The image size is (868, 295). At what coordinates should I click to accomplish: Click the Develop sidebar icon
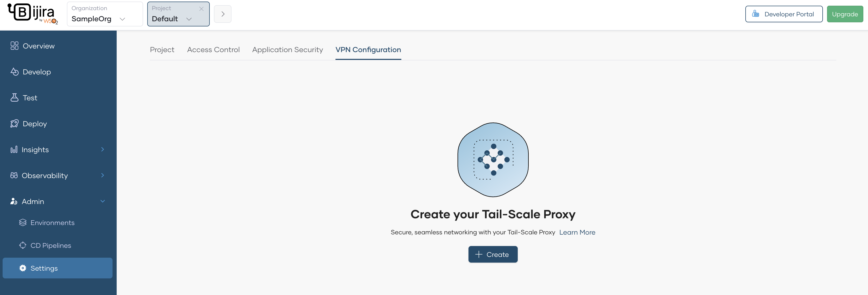point(14,72)
